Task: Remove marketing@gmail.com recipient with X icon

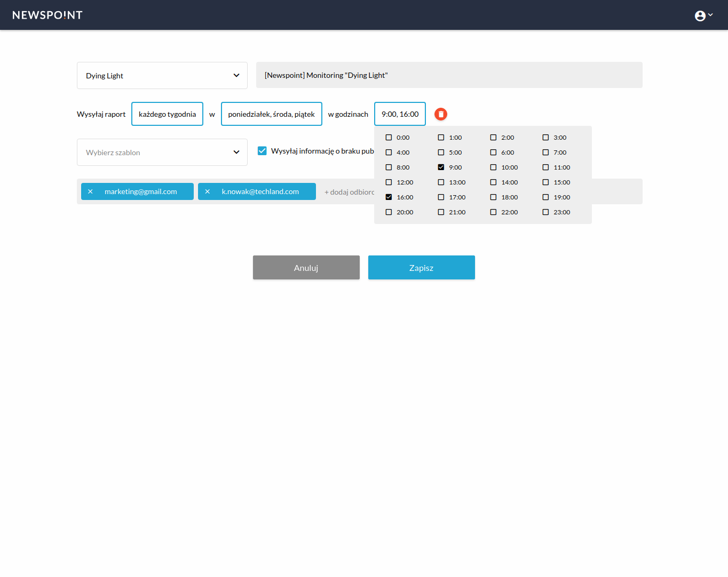Action: (90, 191)
